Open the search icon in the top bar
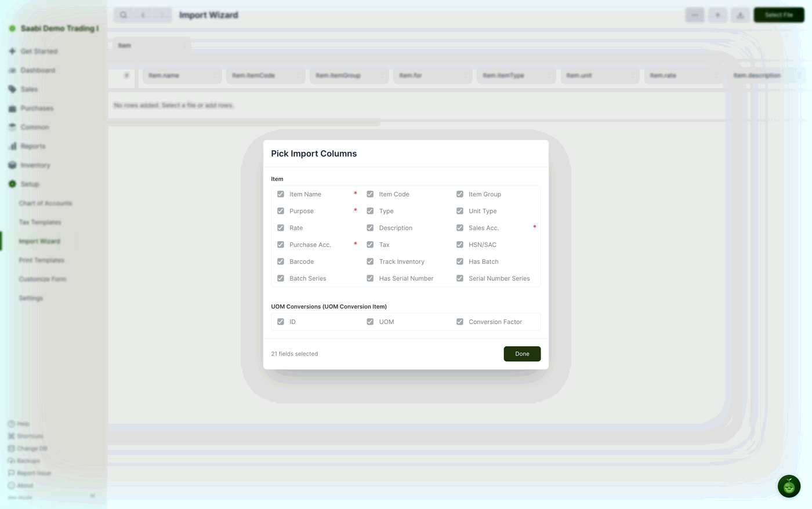 (124, 15)
